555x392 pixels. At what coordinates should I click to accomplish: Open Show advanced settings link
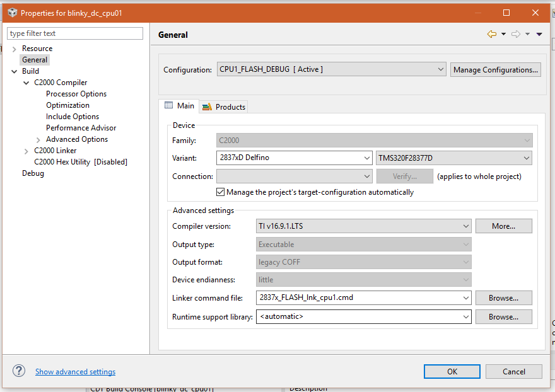tap(76, 371)
